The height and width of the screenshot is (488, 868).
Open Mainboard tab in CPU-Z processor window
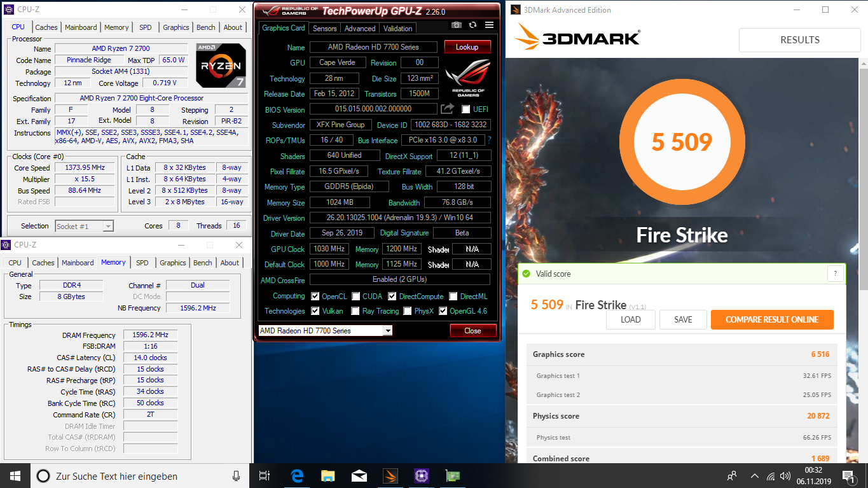[81, 27]
